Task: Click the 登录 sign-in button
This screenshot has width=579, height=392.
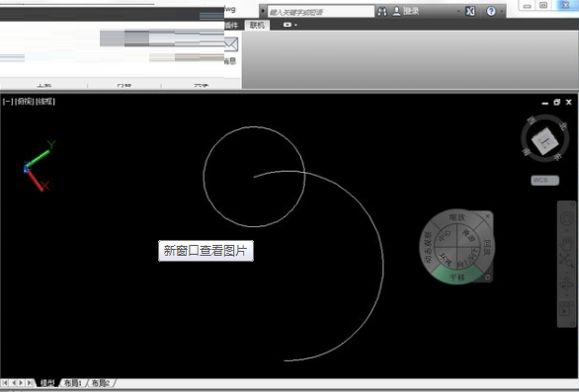Action: (406, 12)
